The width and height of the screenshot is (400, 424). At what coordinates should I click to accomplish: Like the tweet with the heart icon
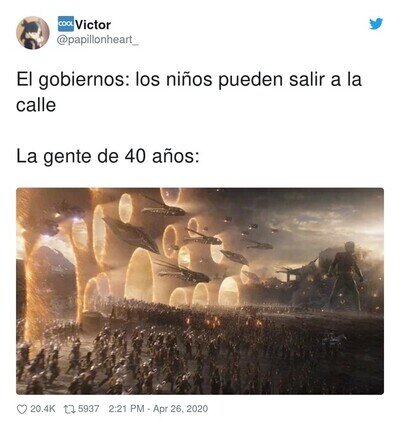pyautogui.click(x=22, y=409)
